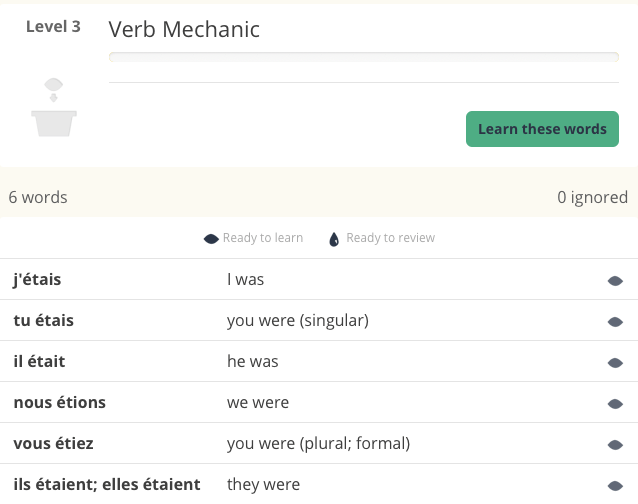The width and height of the screenshot is (638, 504).
Task: Click the "Ready to learn" legend icon
Action: click(211, 239)
